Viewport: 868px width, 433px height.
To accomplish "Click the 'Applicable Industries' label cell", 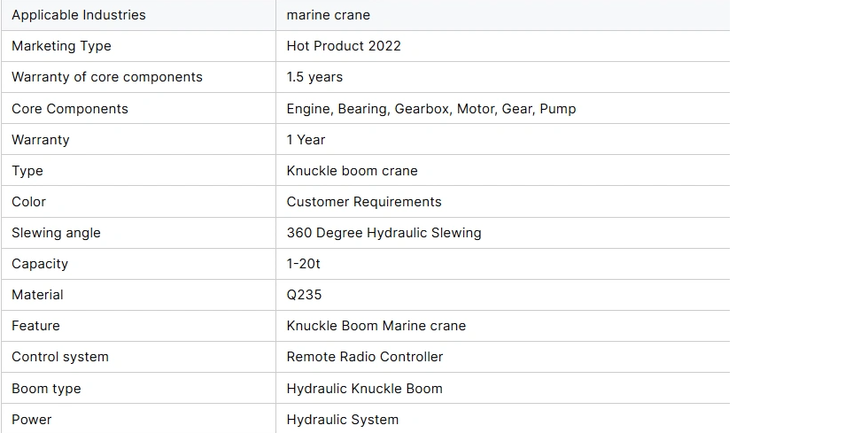I will tap(79, 15).
